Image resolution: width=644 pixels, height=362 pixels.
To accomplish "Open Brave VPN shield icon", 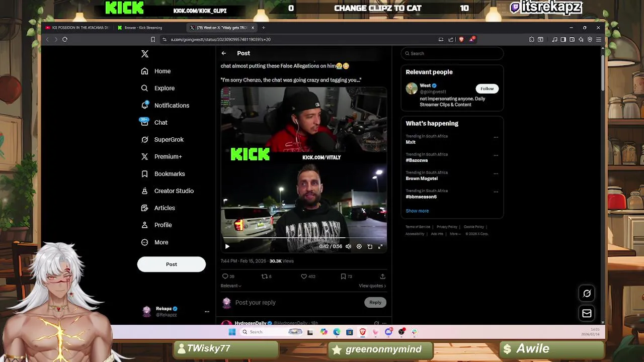I will pyautogui.click(x=590, y=39).
